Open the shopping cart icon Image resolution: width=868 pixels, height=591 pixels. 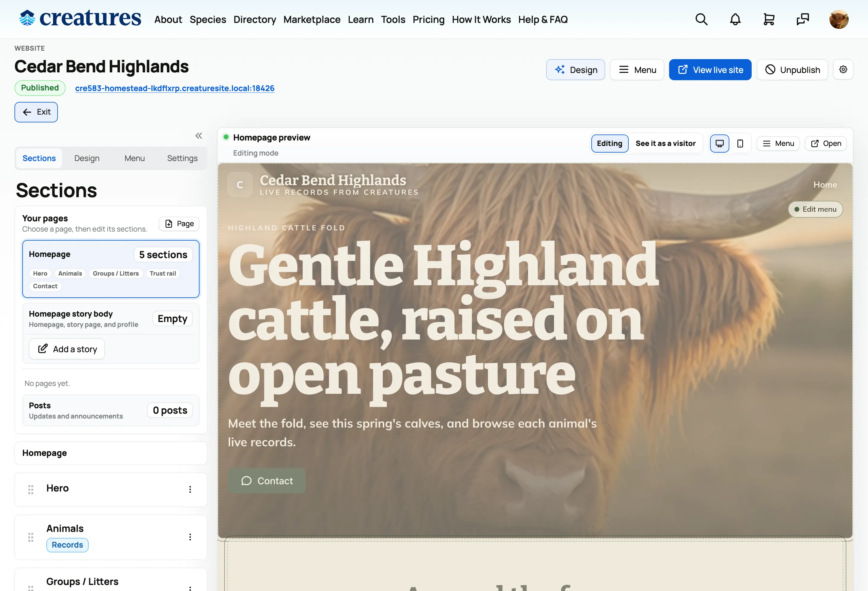pos(769,19)
